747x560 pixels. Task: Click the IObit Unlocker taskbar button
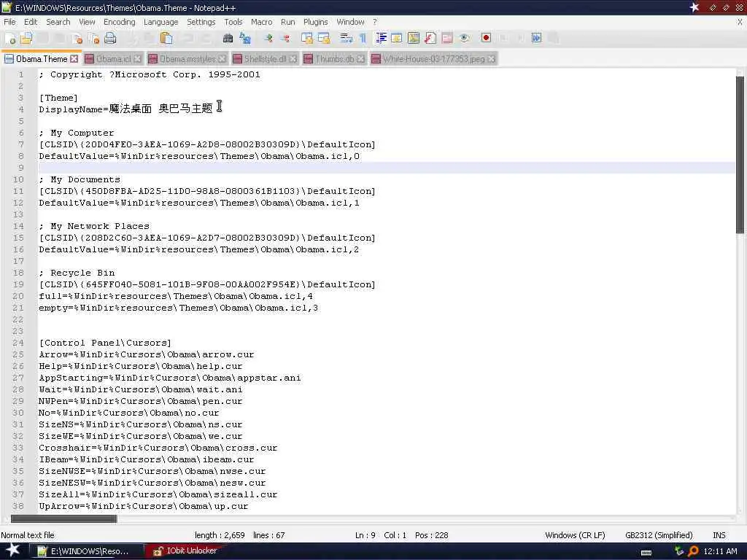click(185, 551)
